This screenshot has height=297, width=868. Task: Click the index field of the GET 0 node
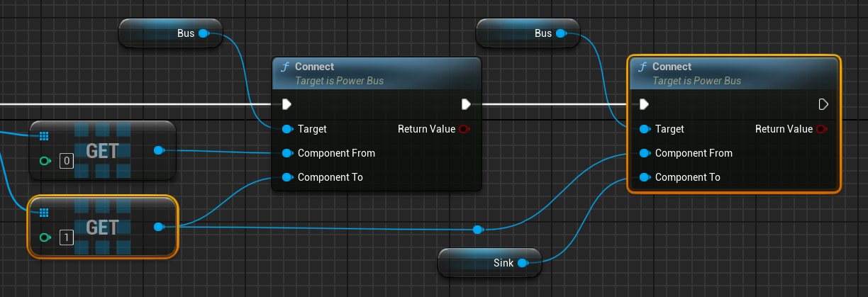click(67, 161)
